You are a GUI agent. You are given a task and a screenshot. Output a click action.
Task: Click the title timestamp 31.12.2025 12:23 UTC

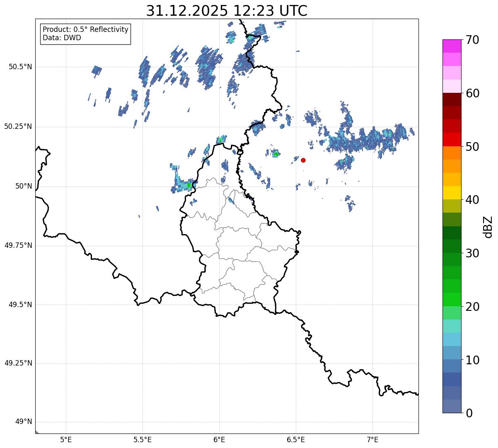click(227, 11)
